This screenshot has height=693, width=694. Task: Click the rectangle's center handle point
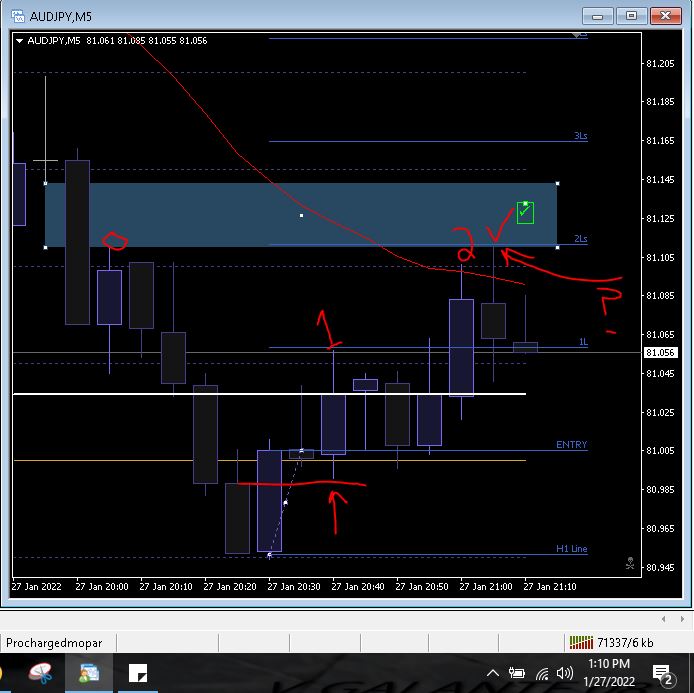click(301, 216)
